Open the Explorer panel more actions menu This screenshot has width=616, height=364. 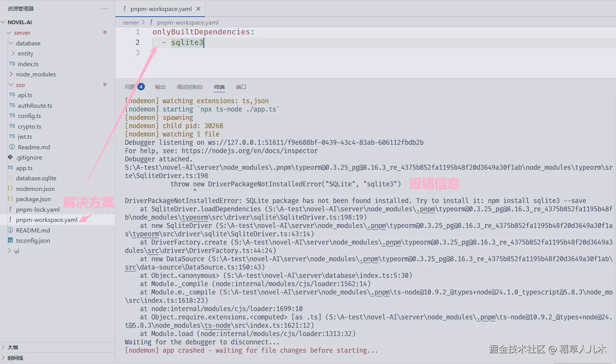[x=104, y=9]
